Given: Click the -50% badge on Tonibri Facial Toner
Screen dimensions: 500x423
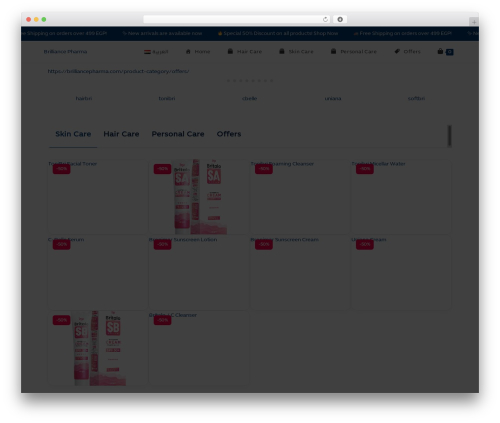Looking at the screenshot, I should [x=61, y=169].
